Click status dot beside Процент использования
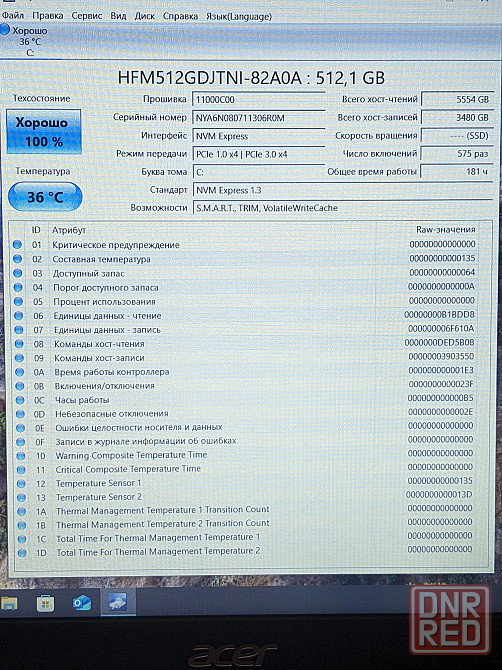The width and height of the screenshot is (502, 670). tap(18, 301)
